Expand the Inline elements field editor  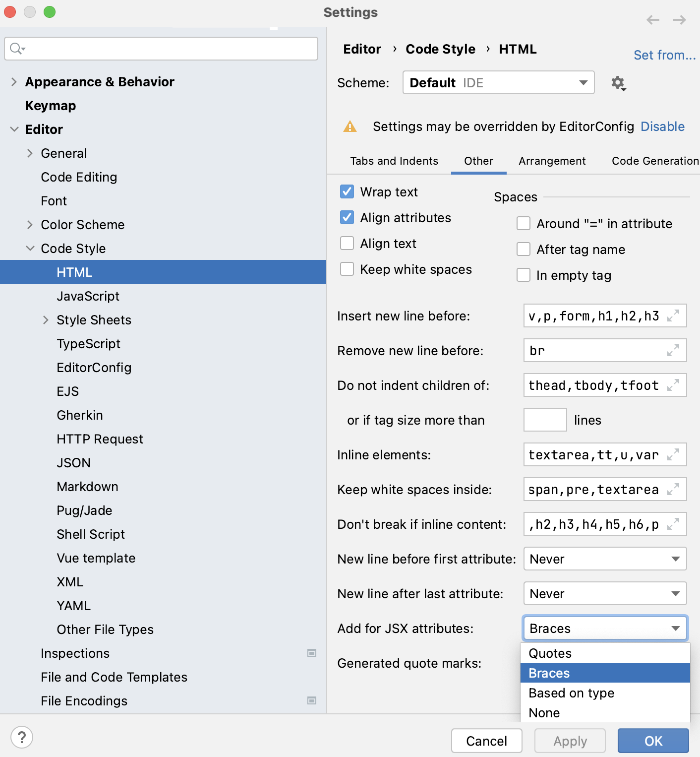click(673, 454)
